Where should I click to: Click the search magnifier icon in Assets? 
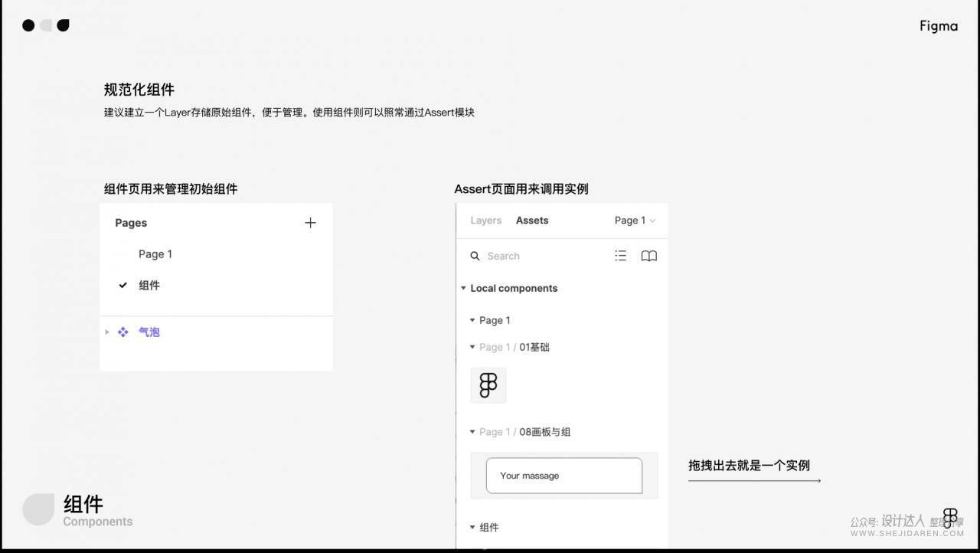[475, 256]
